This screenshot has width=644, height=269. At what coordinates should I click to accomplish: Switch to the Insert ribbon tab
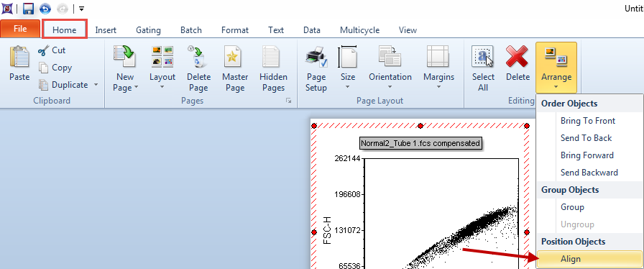point(106,30)
